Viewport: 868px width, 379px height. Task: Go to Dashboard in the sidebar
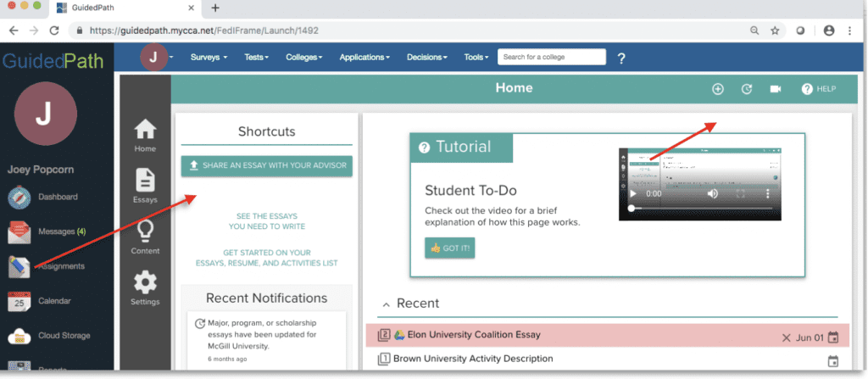click(x=57, y=197)
